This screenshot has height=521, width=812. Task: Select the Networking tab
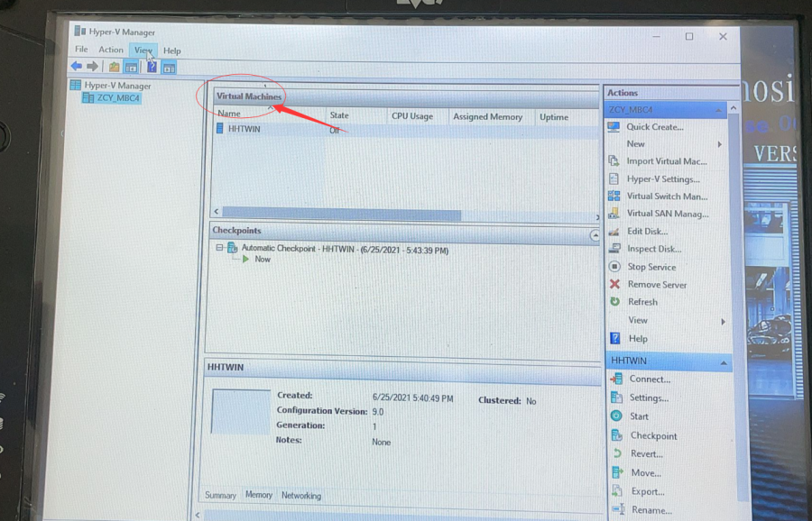301,495
